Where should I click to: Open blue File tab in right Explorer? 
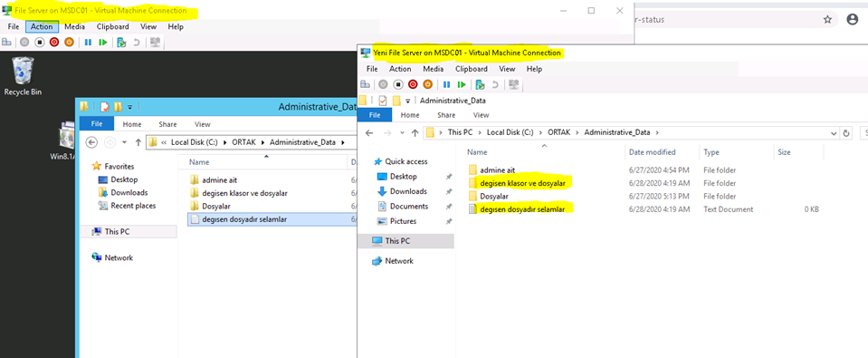[375, 115]
